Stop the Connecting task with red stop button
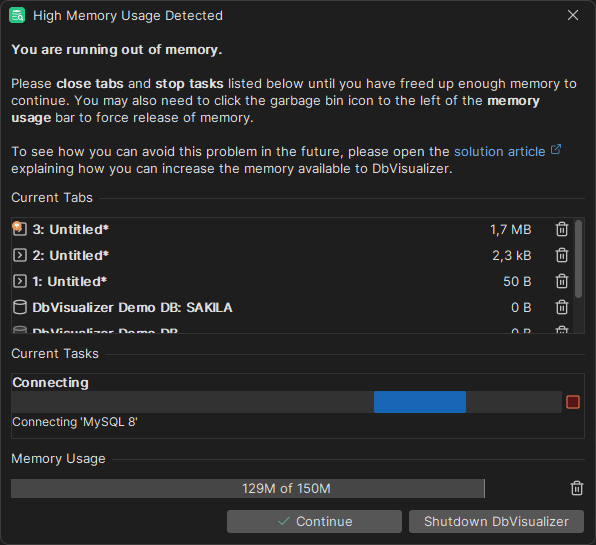The height and width of the screenshot is (545, 596). [573, 402]
